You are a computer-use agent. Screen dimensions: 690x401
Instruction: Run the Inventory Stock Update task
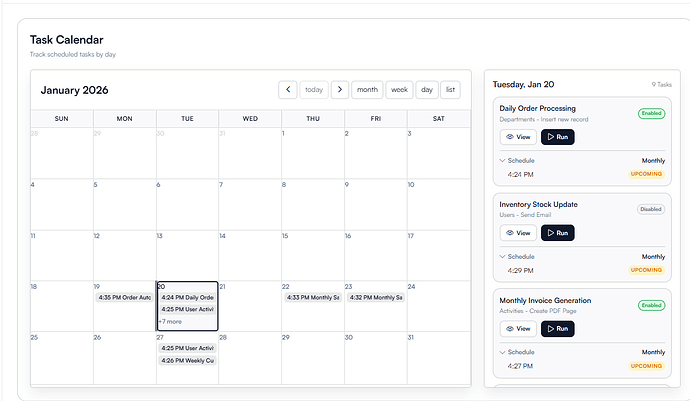pos(557,233)
